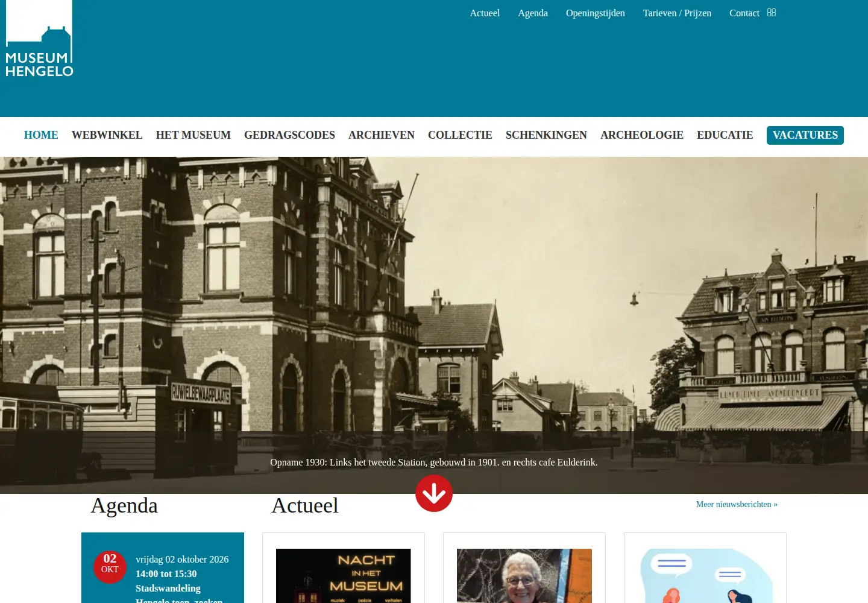Click the red 02 OKT date badge

[110, 566]
